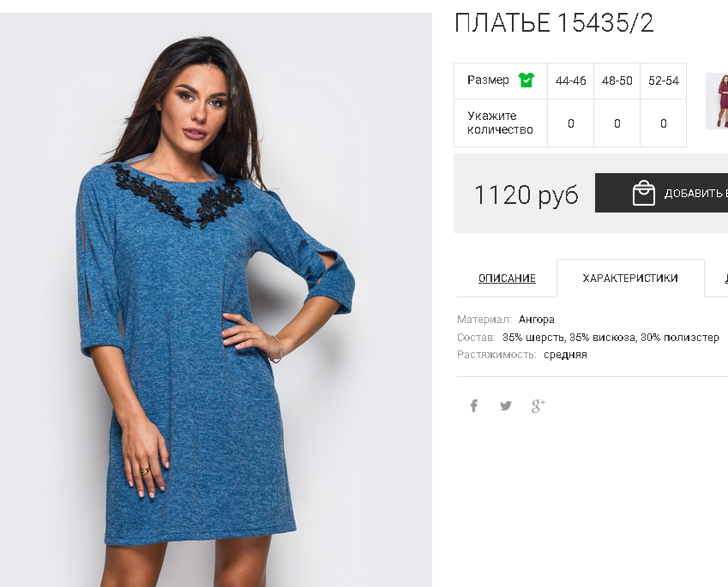
Task: Open the Описание tab
Action: coord(507,279)
